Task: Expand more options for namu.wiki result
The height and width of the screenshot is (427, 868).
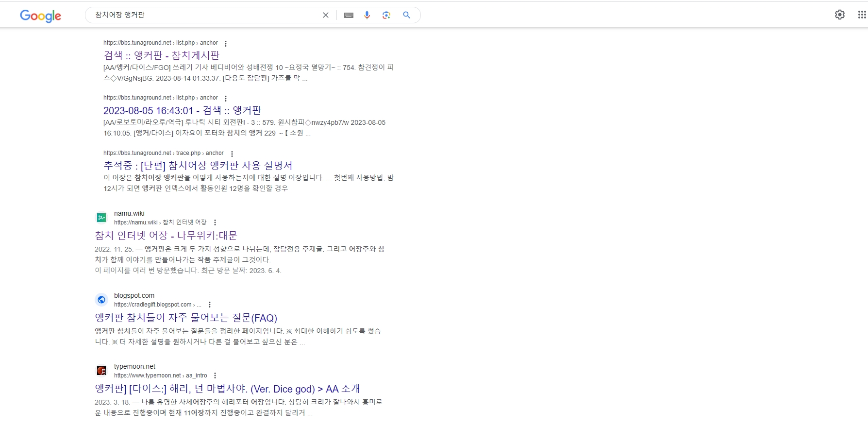Action: [x=215, y=222]
